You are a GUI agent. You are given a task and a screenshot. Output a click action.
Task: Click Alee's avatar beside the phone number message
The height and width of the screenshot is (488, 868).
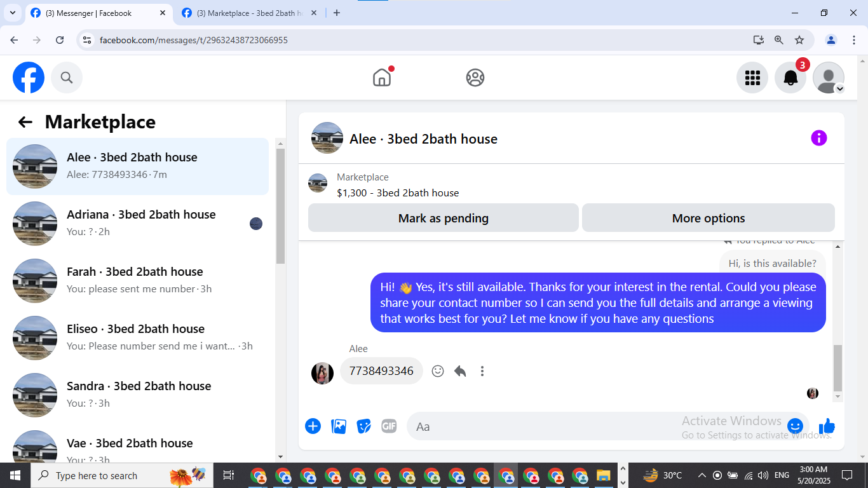(x=322, y=373)
